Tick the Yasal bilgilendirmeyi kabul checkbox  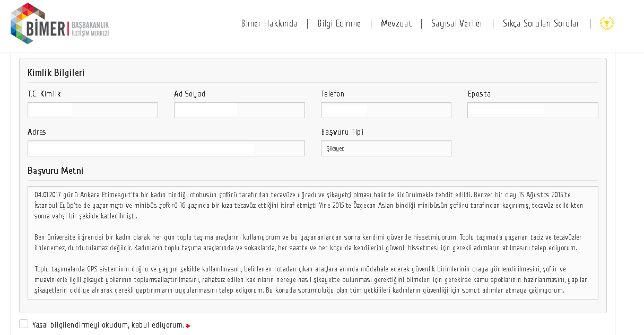23,324
